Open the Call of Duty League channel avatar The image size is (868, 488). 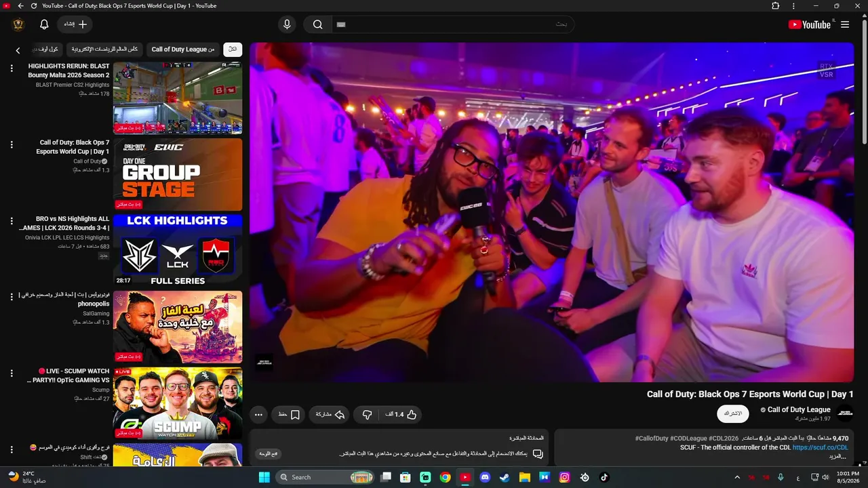(x=845, y=413)
